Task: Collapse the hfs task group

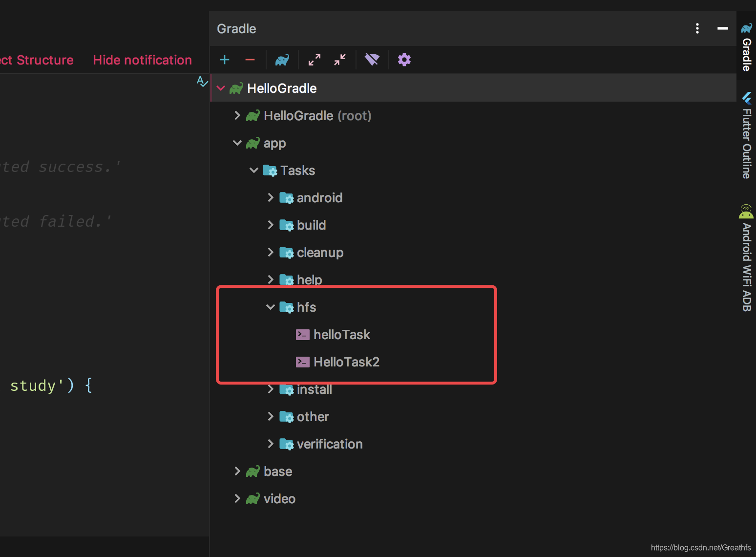Action: point(271,307)
